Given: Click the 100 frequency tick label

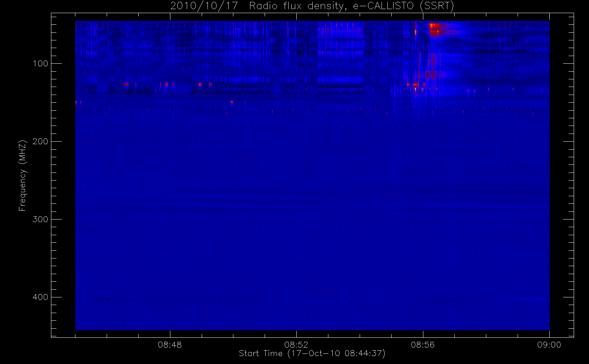Looking at the screenshot, I should (x=40, y=64).
